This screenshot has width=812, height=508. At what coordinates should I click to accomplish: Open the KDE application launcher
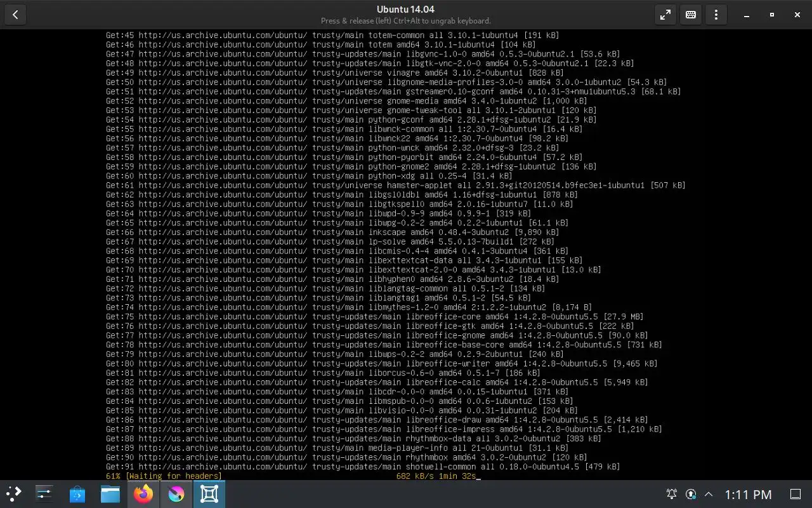tap(14, 494)
